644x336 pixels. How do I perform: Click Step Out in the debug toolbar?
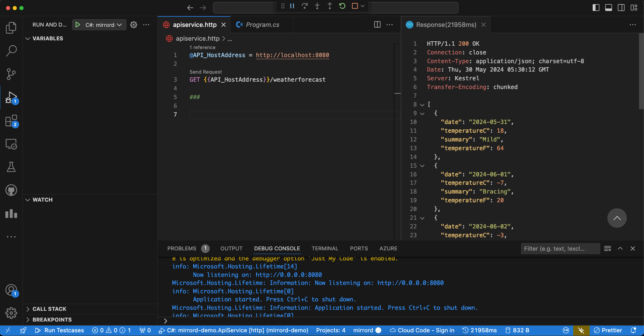pyautogui.click(x=330, y=6)
